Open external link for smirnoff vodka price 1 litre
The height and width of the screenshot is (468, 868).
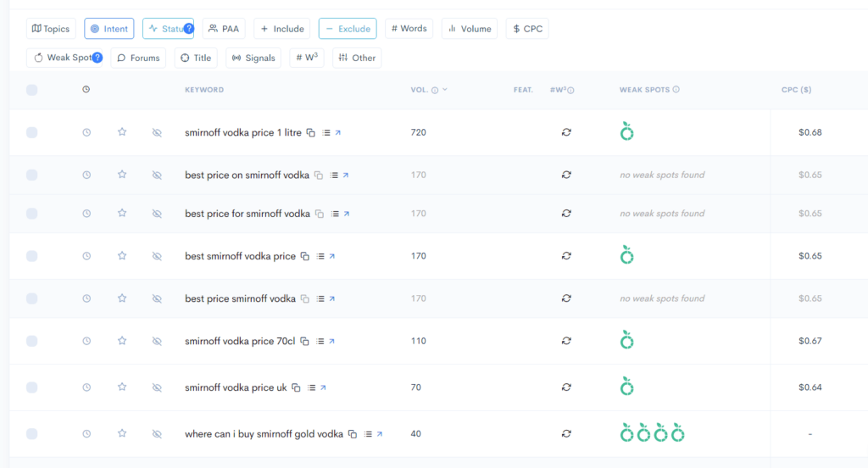tap(338, 133)
